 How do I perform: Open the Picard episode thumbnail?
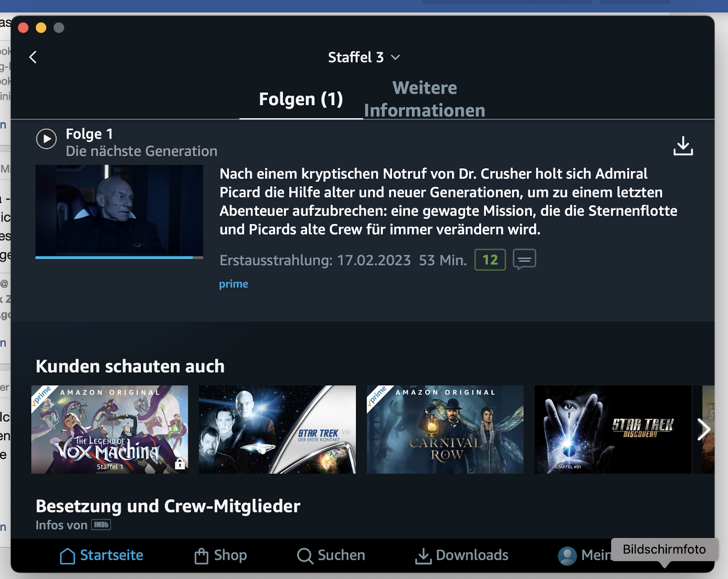tap(119, 210)
